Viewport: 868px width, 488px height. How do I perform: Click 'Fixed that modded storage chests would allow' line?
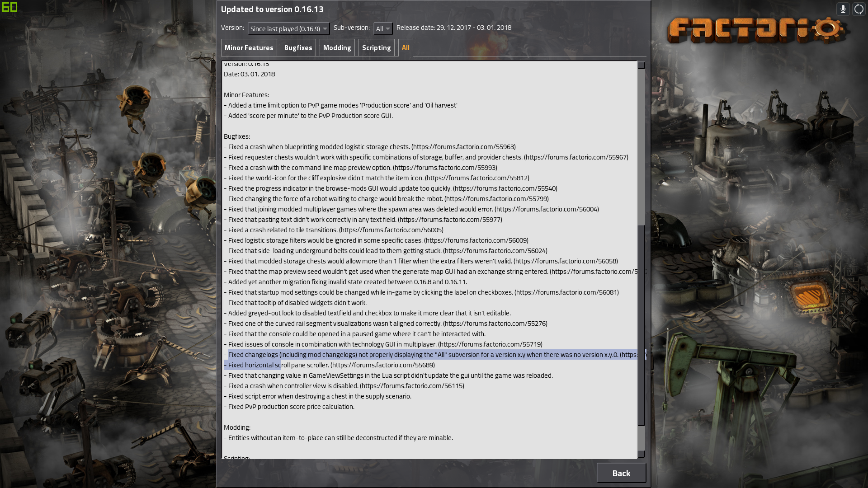coord(420,261)
